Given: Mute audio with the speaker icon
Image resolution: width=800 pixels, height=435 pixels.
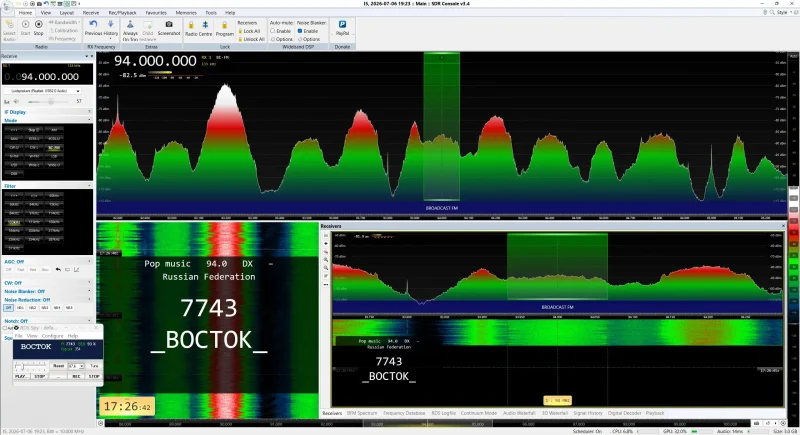Looking at the screenshot, I should pos(16,101).
